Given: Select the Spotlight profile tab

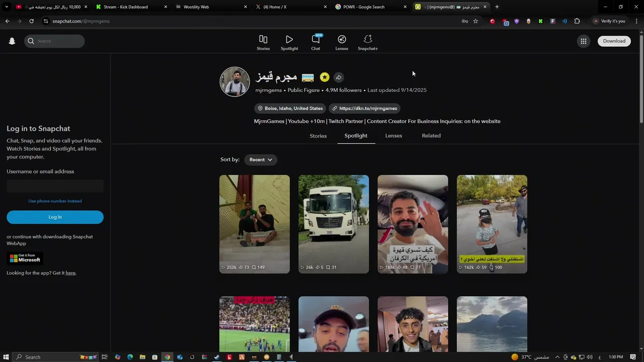Looking at the screenshot, I should click(x=356, y=136).
